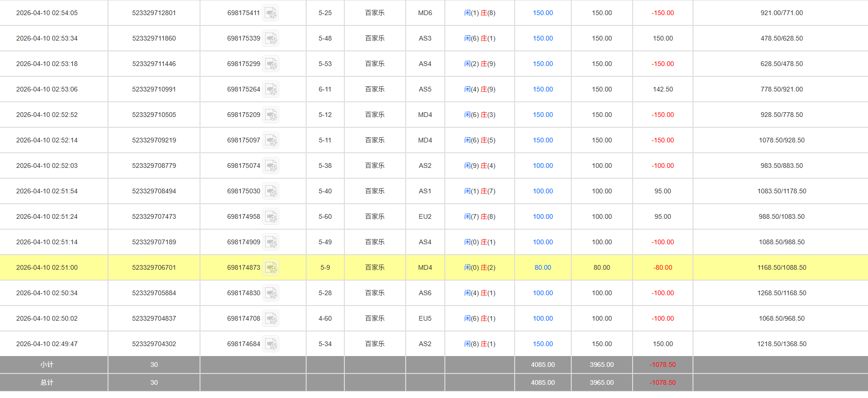Click the video icon in highlighted row 698174873

point(271,268)
